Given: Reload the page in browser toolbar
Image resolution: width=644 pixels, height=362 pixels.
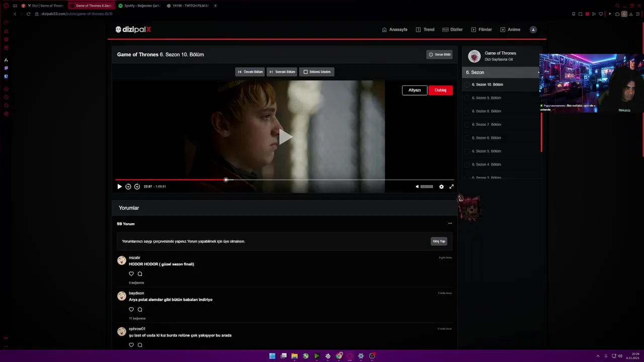Looking at the screenshot, I should point(28,14).
